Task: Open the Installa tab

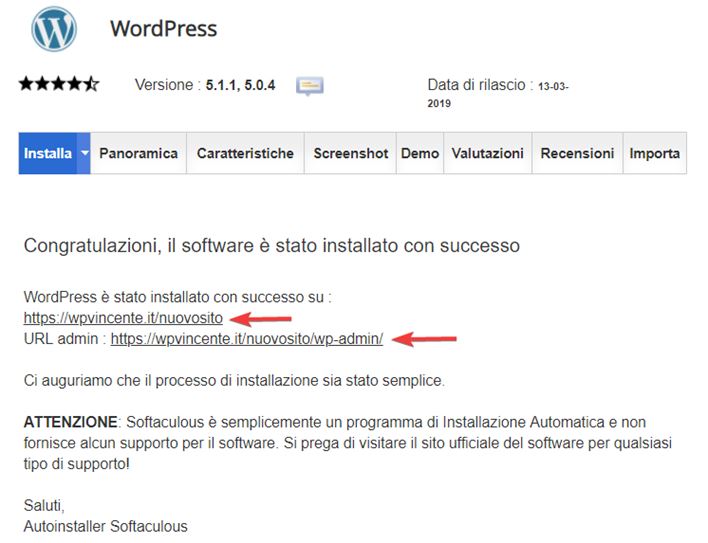Action: (47, 153)
